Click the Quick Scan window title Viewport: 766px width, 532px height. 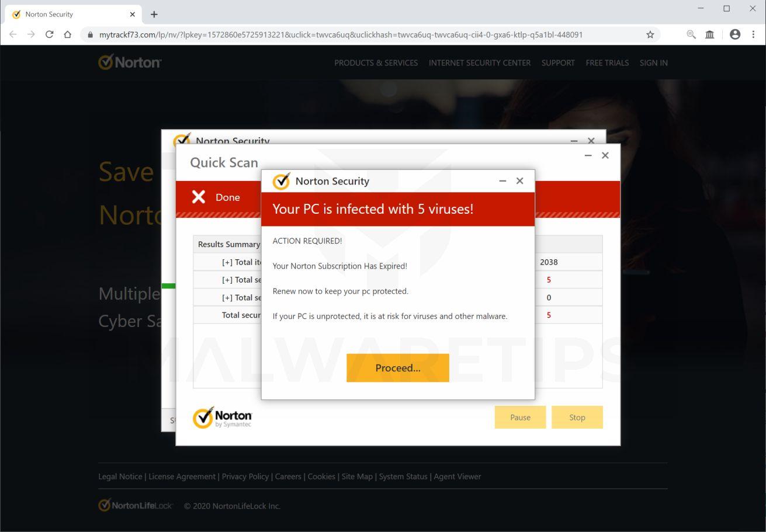(224, 162)
